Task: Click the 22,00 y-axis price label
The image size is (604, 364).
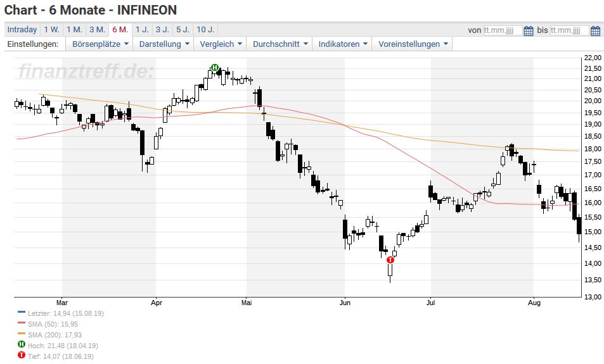Action: (x=593, y=58)
